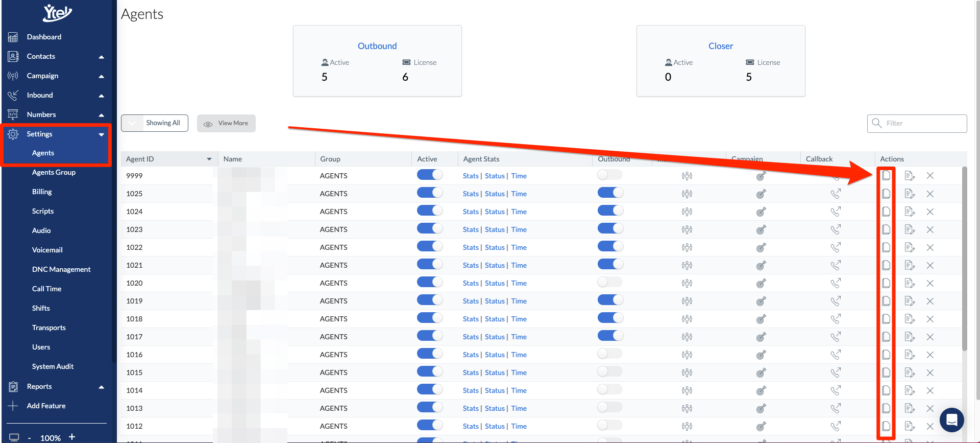Toggle Active switch for agent 9999
The image size is (980, 443).
tap(430, 175)
